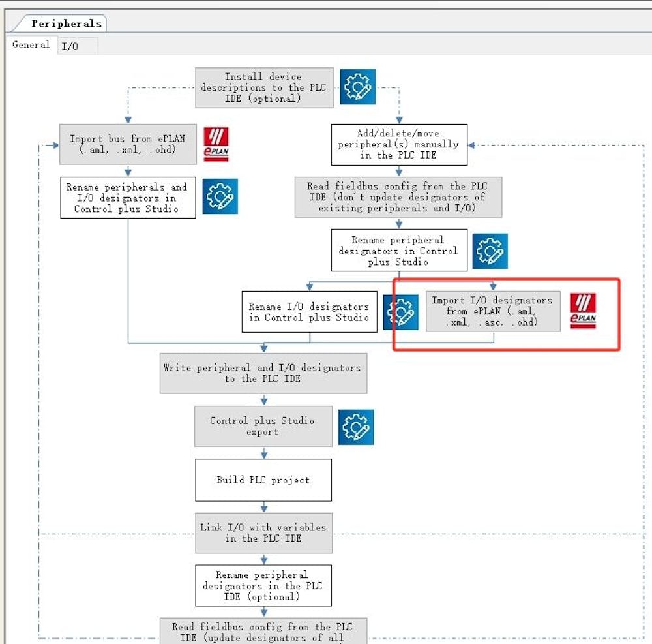The height and width of the screenshot is (644, 652).
Task: Click the highlighted Import I/O designators from ePLAN box
Action: coord(492,312)
